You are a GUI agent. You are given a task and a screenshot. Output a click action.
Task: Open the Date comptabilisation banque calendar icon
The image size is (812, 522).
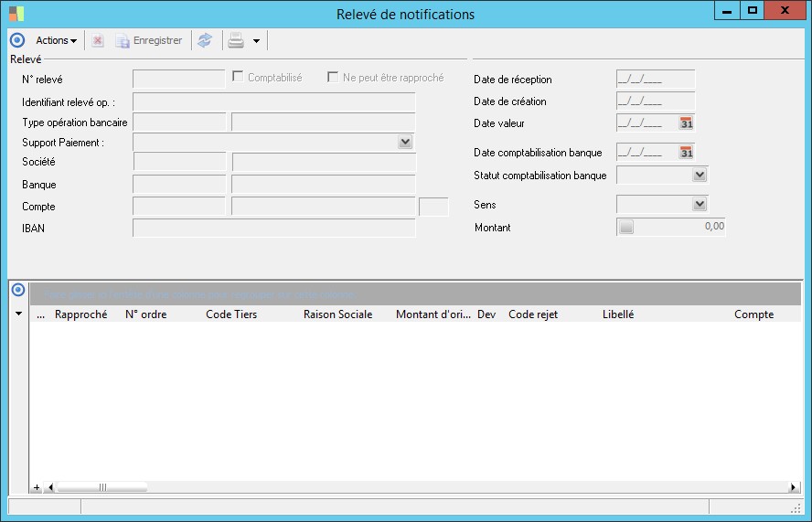click(686, 153)
